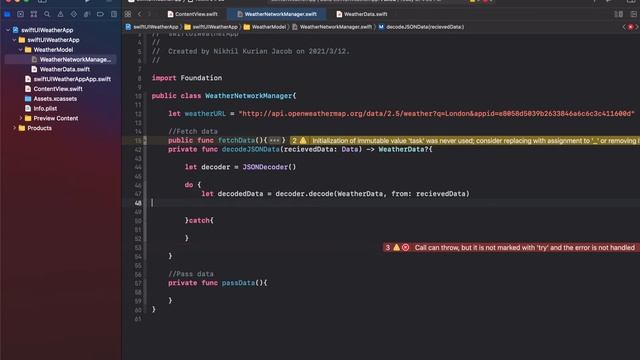Click '}catch{' on line 50
The height and width of the screenshot is (360, 640).
[199, 220]
